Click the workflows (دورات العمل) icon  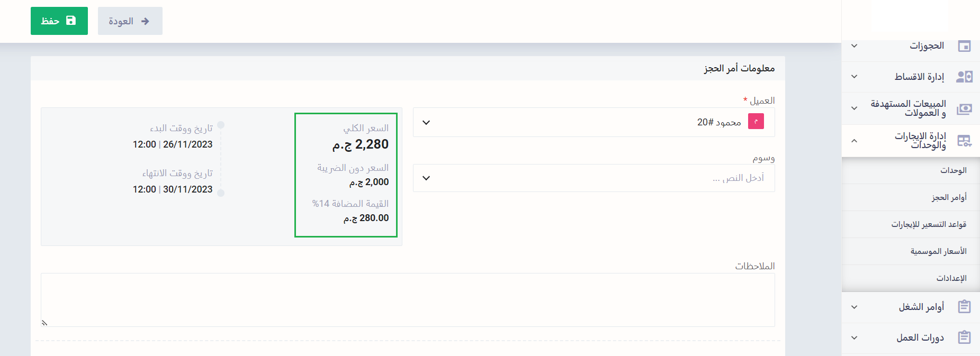pos(964,337)
